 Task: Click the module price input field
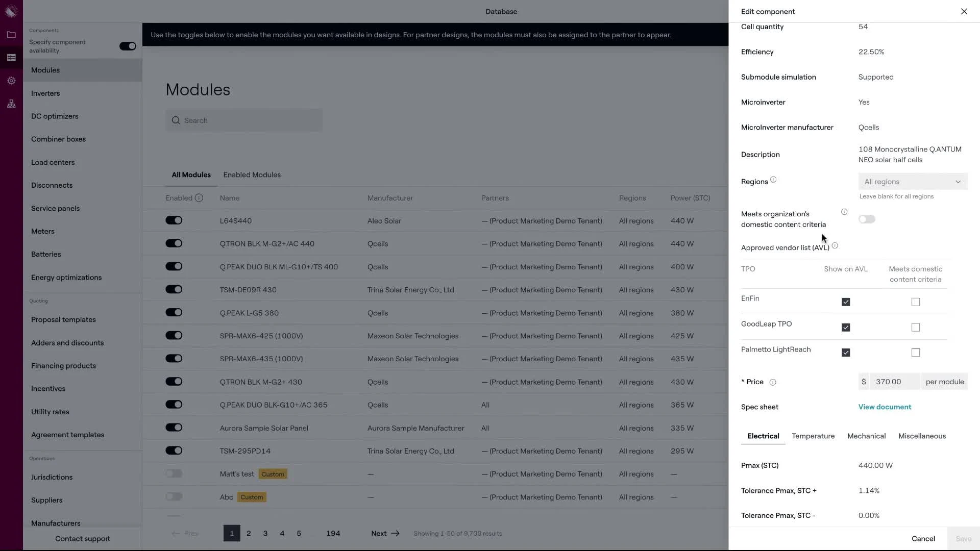pos(894,382)
